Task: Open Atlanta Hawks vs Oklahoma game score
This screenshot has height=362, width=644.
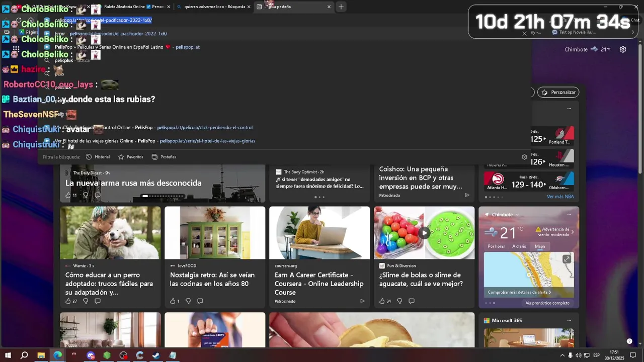Action: click(529, 182)
